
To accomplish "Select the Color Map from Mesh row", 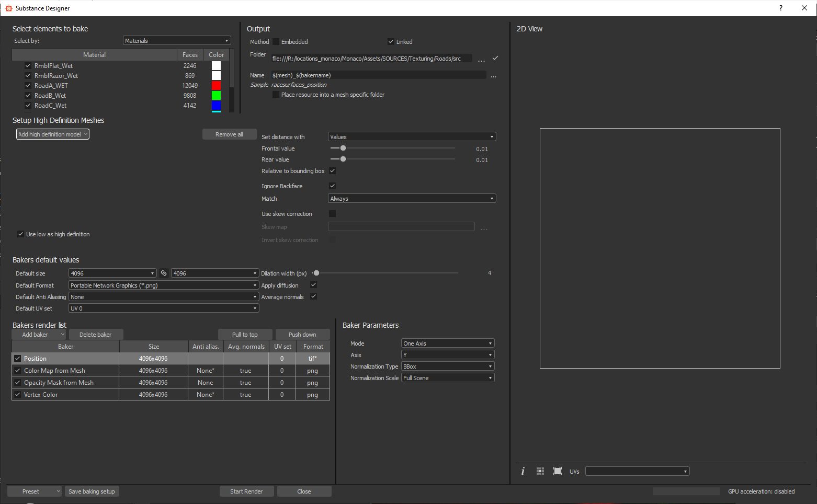I will pos(171,371).
